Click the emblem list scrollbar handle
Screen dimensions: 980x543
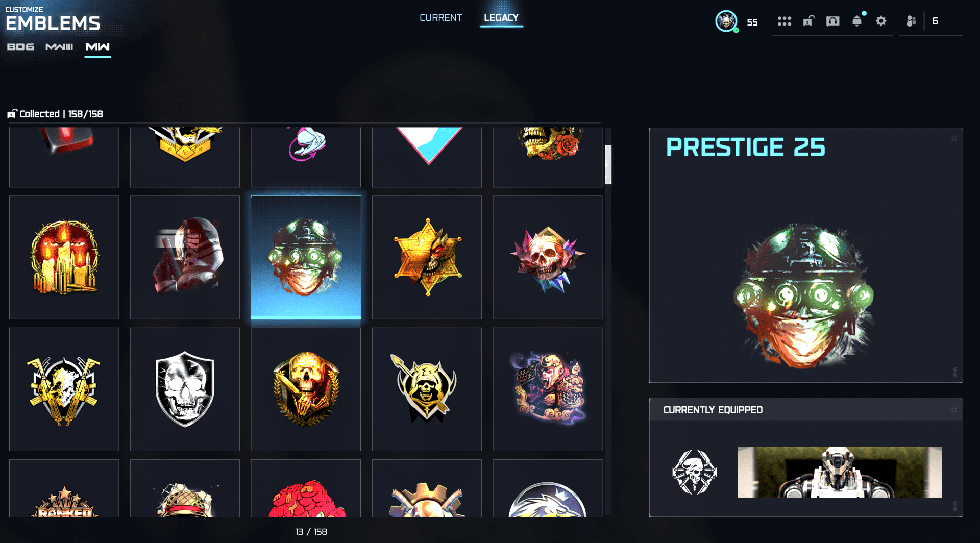click(x=608, y=164)
